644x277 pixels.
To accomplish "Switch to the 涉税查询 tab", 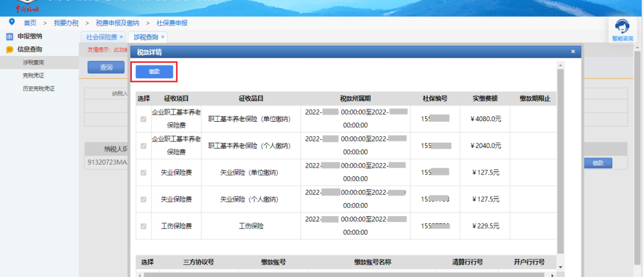I will pos(146,37).
